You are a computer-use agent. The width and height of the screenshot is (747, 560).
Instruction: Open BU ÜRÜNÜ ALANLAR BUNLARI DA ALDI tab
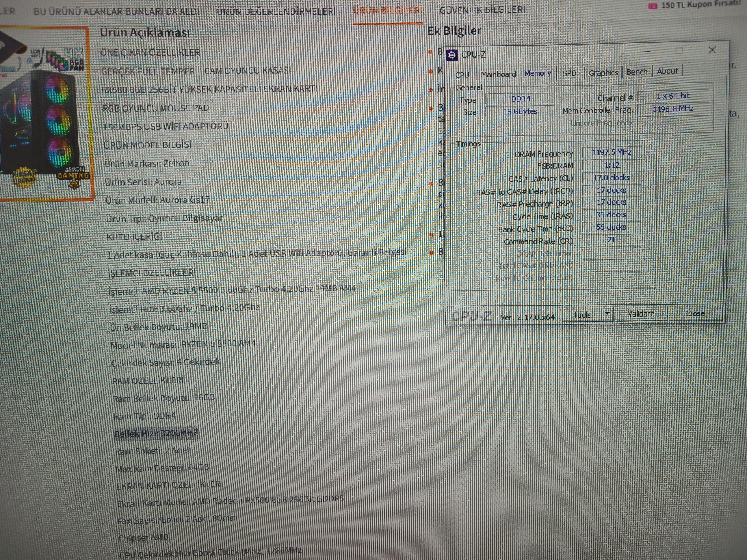116,12
